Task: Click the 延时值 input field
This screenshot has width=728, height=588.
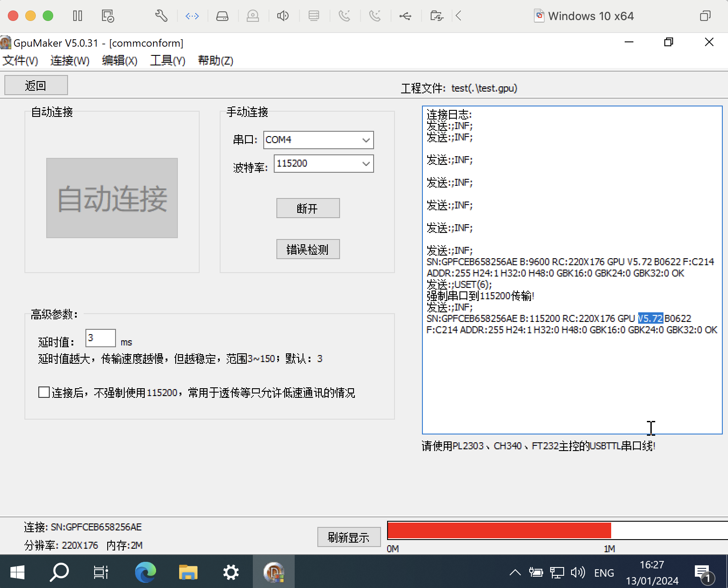Action: coord(100,338)
